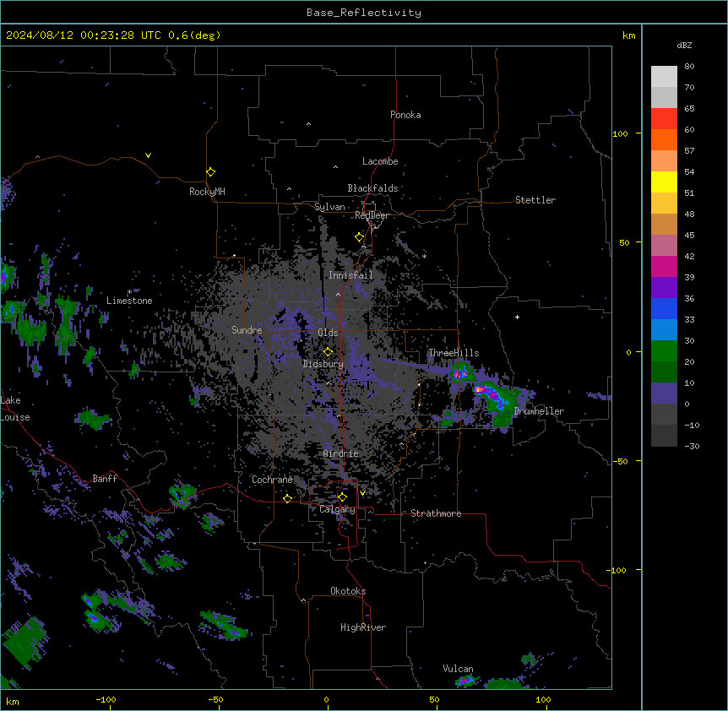Click the Banff label
Image resolution: width=728 pixels, height=711 pixels.
(105, 479)
